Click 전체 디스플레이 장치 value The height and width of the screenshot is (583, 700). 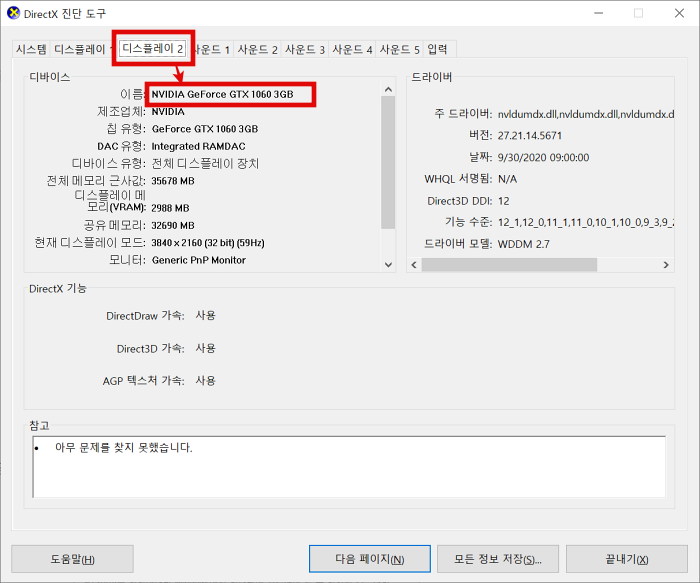tap(205, 163)
